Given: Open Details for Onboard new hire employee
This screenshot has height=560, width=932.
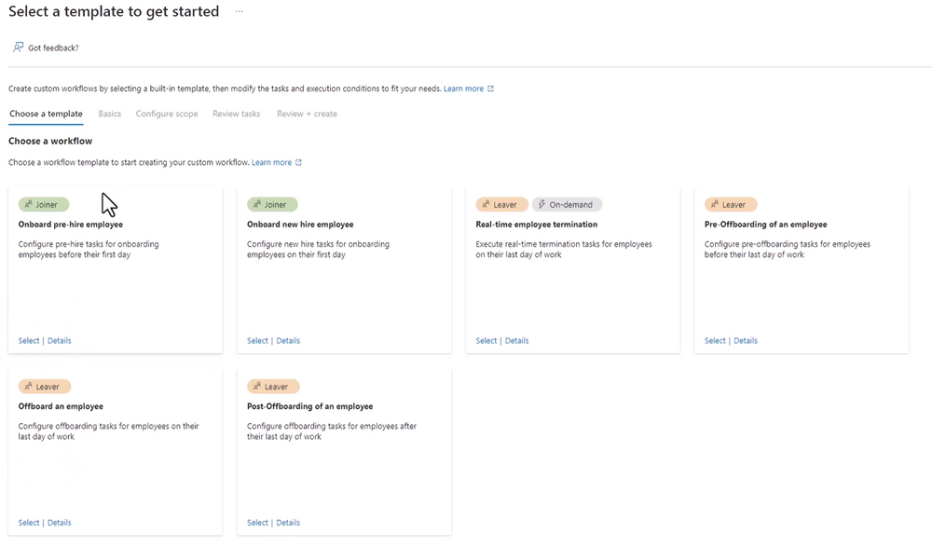Looking at the screenshot, I should 288,340.
